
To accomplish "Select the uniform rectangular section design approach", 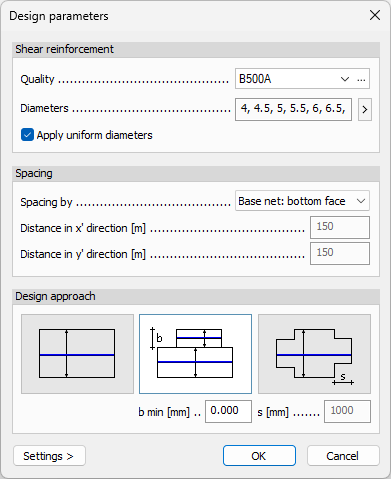I will click(x=77, y=354).
